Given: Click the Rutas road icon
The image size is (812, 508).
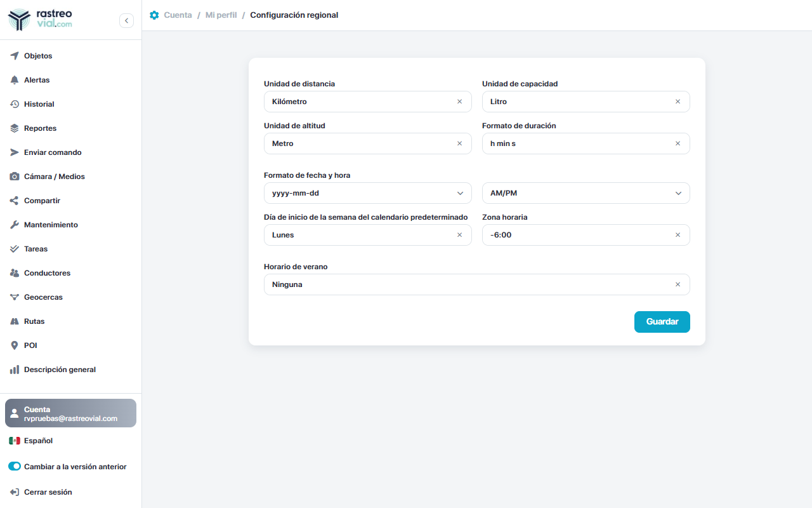Looking at the screenshot, I should pyautogui.click(x=15, y=321).
